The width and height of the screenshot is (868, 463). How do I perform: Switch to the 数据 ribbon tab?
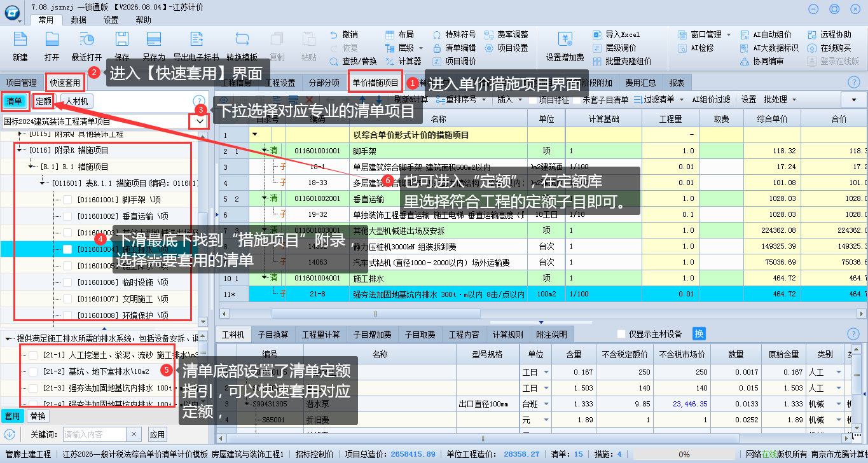click(x=78, y=20)
